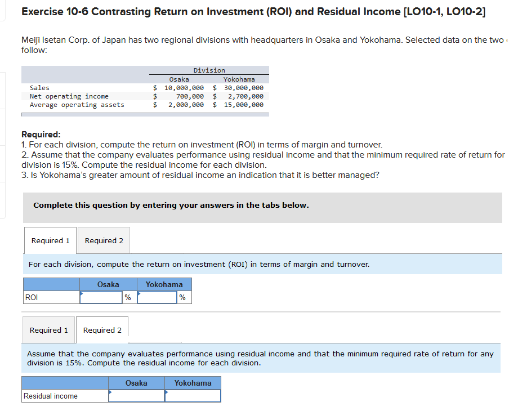The height and width of the screenshot is (420, 509).
Task: Select the lower Required 2 tab
Action: pyautogui.click(x=102, y=330)
